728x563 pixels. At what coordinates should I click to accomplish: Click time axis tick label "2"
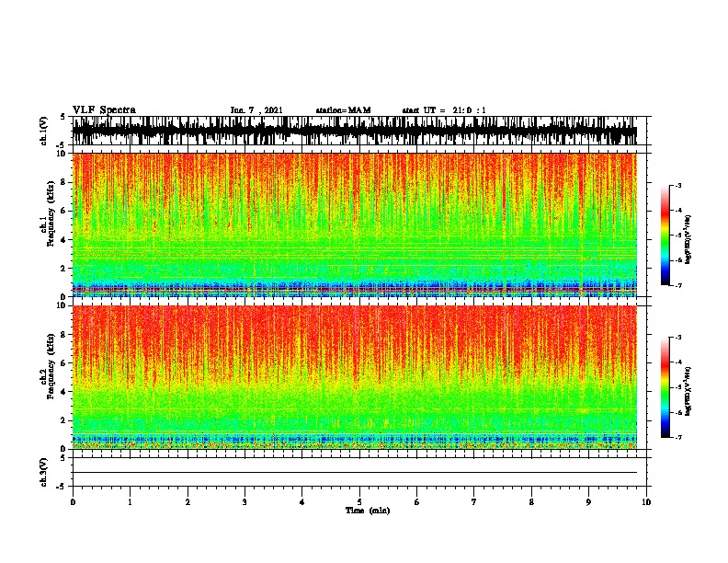pos(188,502)
